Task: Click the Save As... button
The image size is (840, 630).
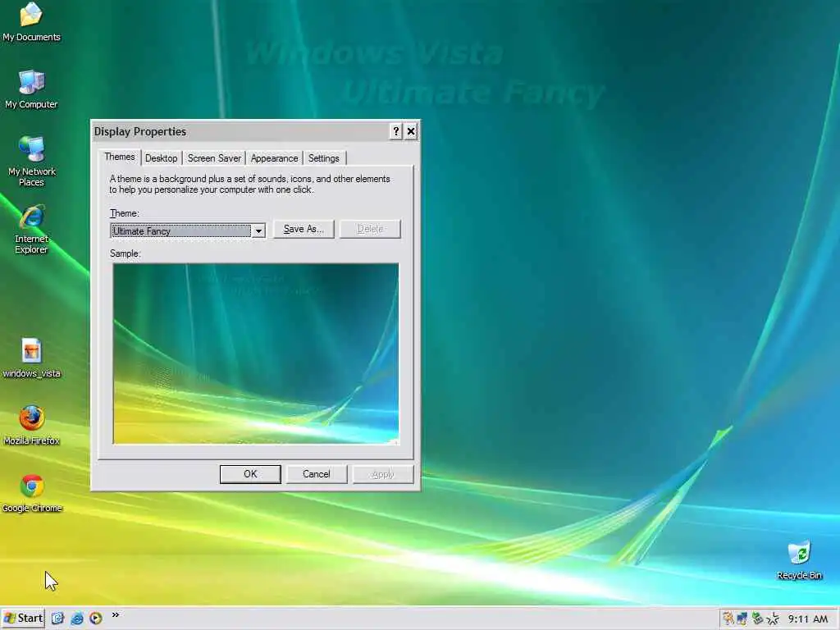Action: (x=304, y=229)
